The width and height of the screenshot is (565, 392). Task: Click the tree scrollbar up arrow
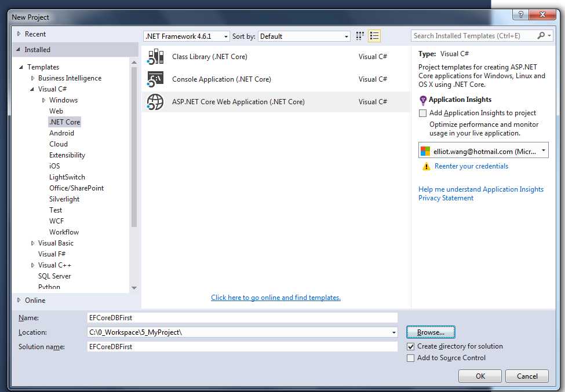[x=134, y=63]
